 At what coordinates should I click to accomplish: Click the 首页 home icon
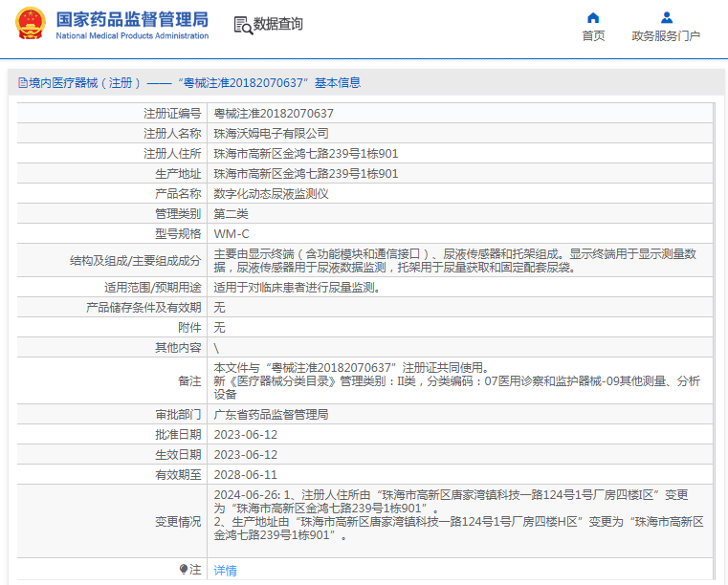(x=593, y=17)
